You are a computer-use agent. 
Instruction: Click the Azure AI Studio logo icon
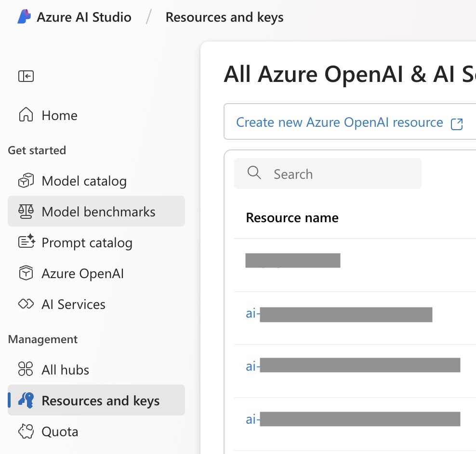pyautogui.click(x=24, y=17)
